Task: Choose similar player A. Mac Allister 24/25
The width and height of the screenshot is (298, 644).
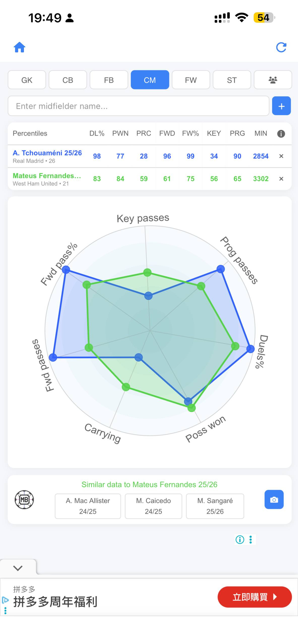Action: 88,506
